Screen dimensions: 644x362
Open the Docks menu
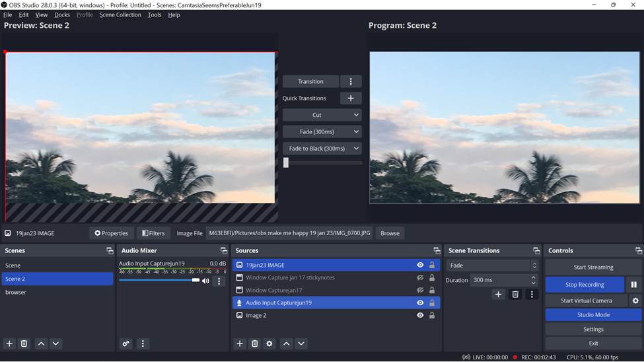tap(62, 15)
